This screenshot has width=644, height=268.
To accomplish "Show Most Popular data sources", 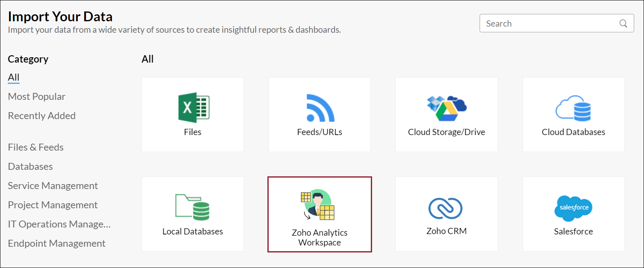I will (36, 97).
